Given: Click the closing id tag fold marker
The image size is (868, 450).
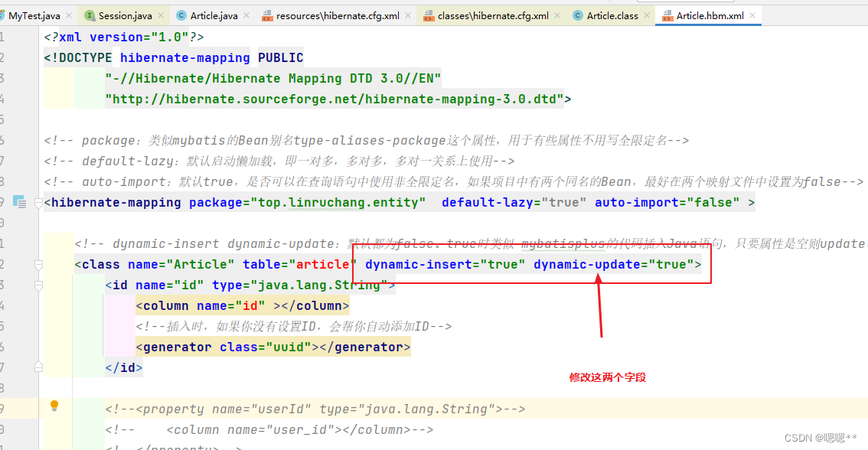Looking at the screenshot, I should click(x=38, y=367).
